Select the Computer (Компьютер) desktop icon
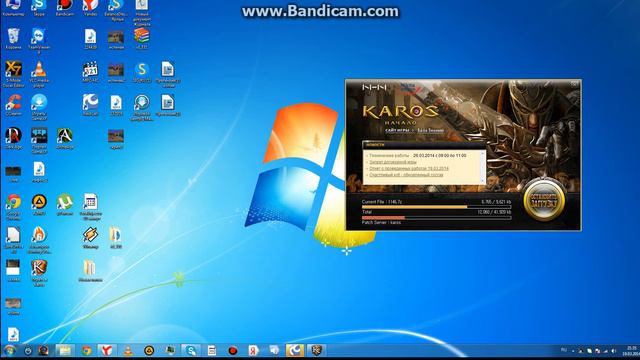 coord(13,8)
